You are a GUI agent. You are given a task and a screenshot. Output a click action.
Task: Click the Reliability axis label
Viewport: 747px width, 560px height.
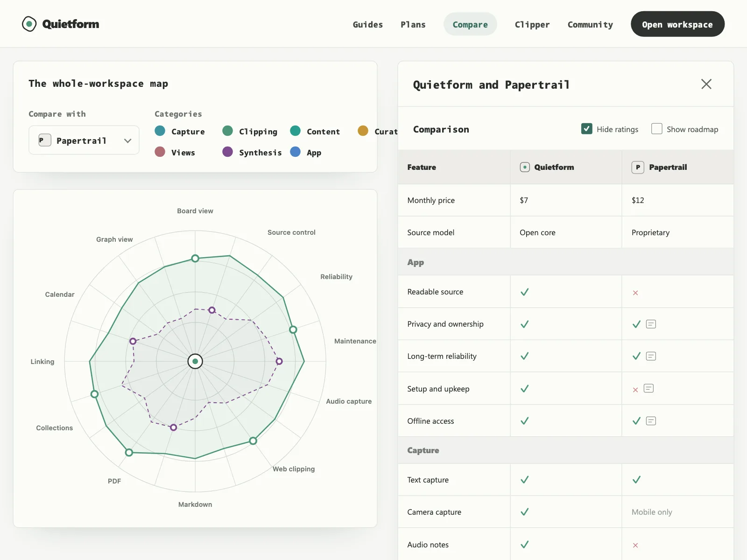336,277
